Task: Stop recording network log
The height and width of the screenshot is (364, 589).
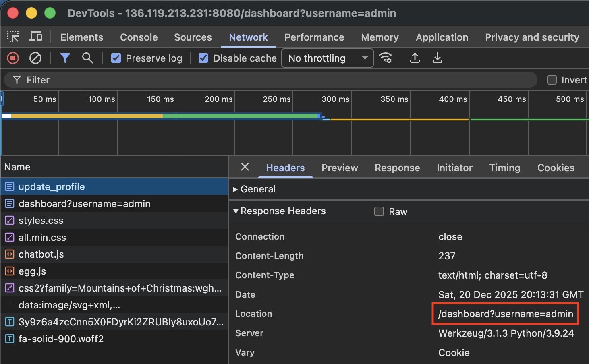Action: (13, 58)
